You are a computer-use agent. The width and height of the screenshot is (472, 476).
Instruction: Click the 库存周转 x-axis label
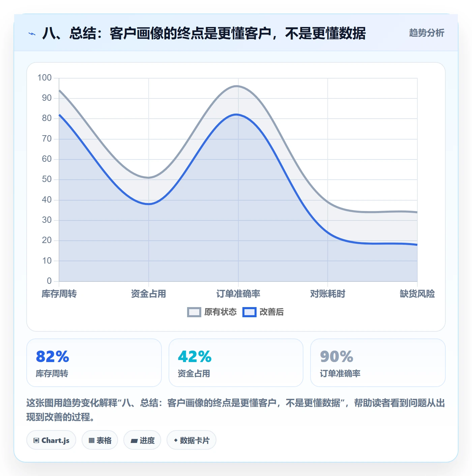pos(59,294)
